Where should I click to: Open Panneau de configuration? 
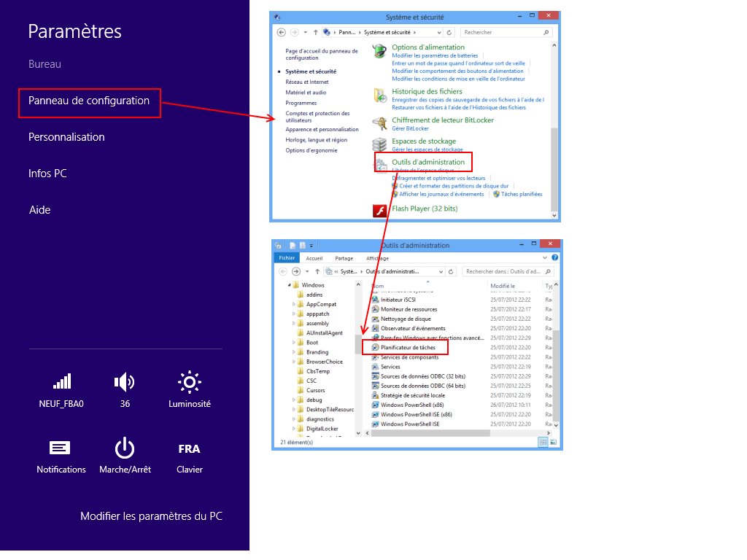pos(89,101)
